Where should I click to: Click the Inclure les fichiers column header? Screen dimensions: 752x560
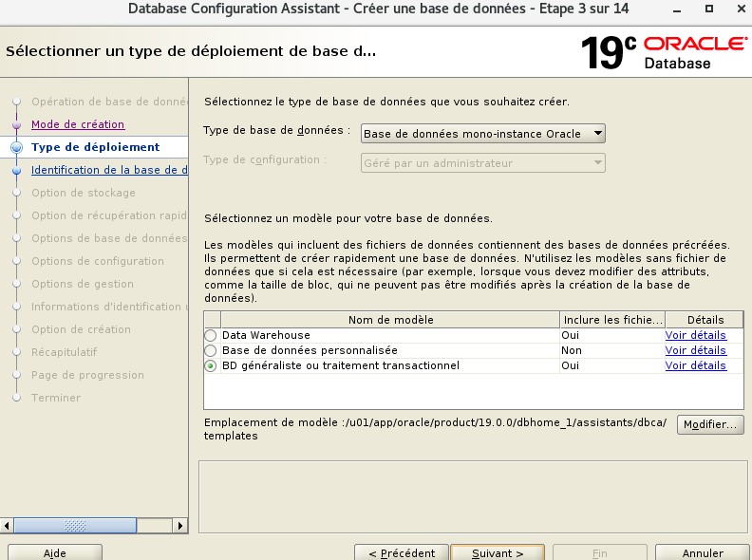(612, 320)
